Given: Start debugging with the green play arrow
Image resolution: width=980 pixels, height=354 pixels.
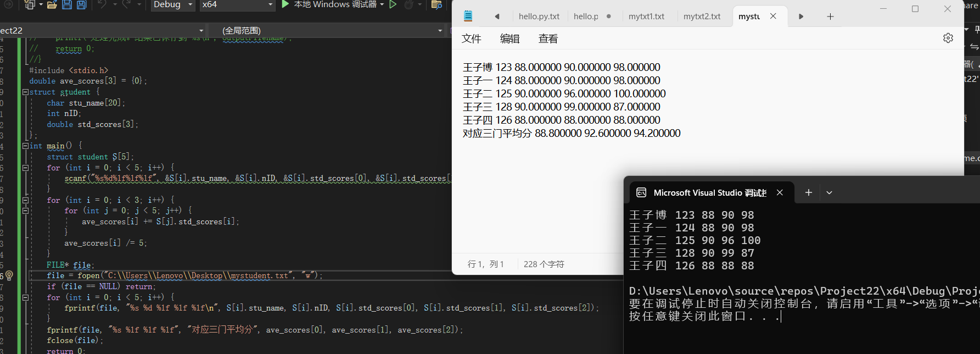Looking at the screenshot, I should 285,4.
